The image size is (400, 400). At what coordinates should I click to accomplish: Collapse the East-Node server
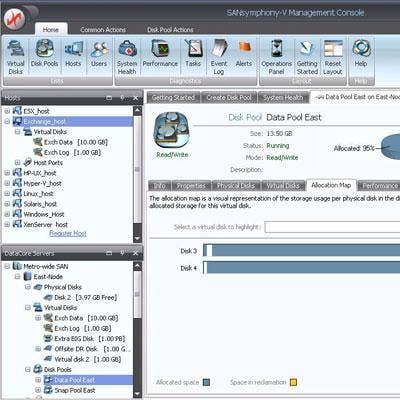(17, 277)
